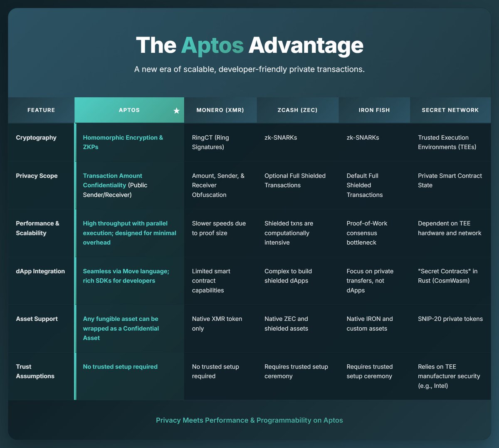Viewport: 499px width, 448px height.
Task: Click the FEATURE header cell
Action: point(41,110)
